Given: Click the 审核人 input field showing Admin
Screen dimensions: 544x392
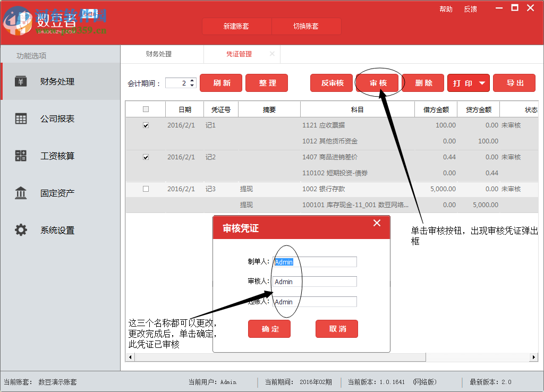Looking at the screenshot, I should pos(314,282).
